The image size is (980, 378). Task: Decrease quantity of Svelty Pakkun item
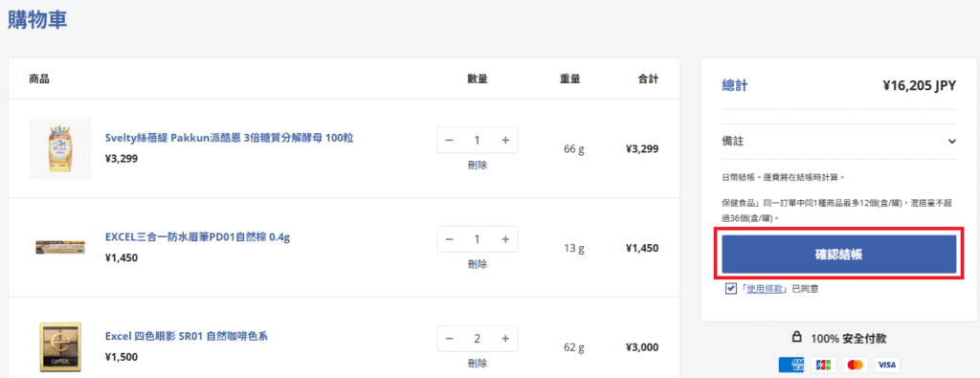450,140
